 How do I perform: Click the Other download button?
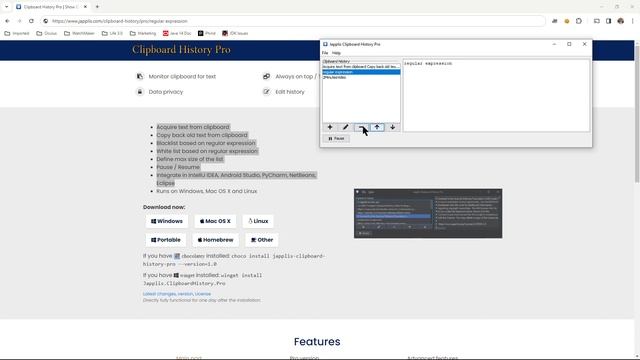pyautogui.click(x=262, y=240)
